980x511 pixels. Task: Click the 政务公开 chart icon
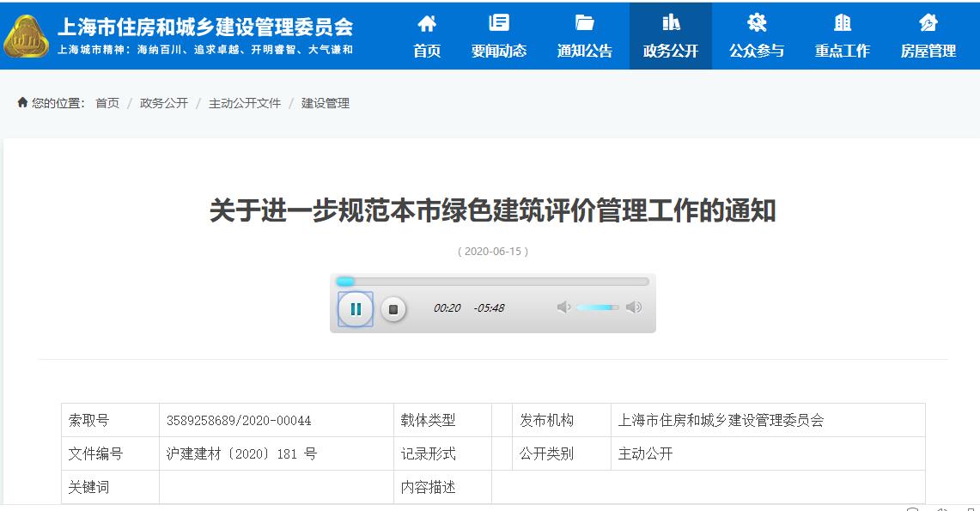point(671,23)
